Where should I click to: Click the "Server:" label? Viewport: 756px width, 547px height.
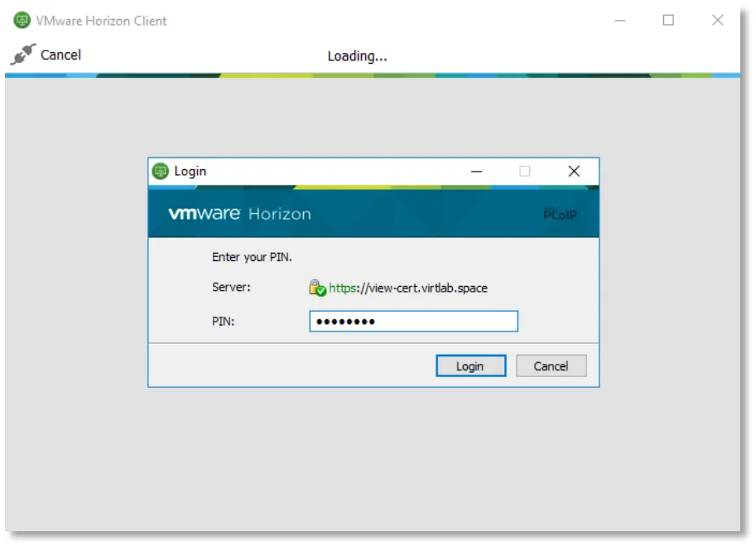point(231,288)
